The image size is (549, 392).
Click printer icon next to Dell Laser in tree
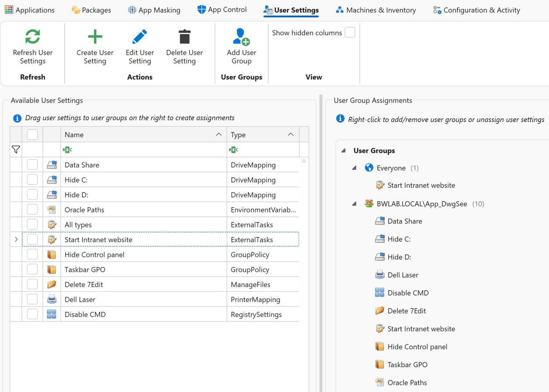[x=380, y=275]
